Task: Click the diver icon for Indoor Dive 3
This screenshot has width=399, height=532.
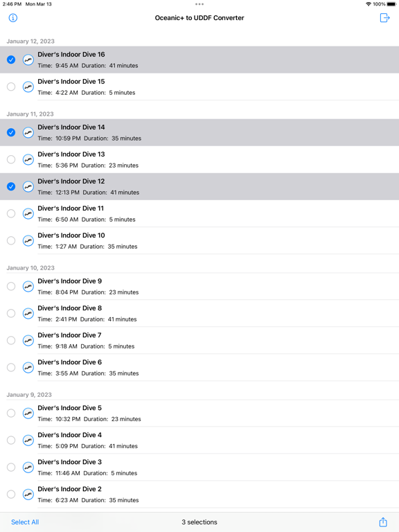Action: coord(28,467)
